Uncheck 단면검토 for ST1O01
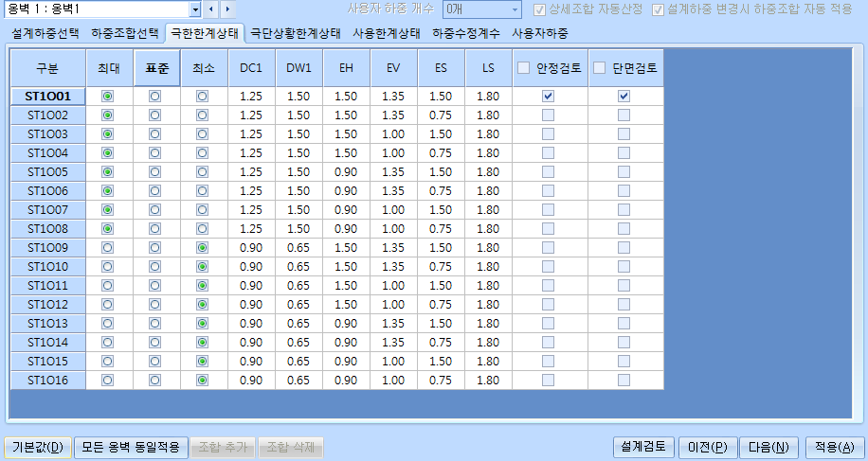Viewport: 868px width, 461px height. 624,97
